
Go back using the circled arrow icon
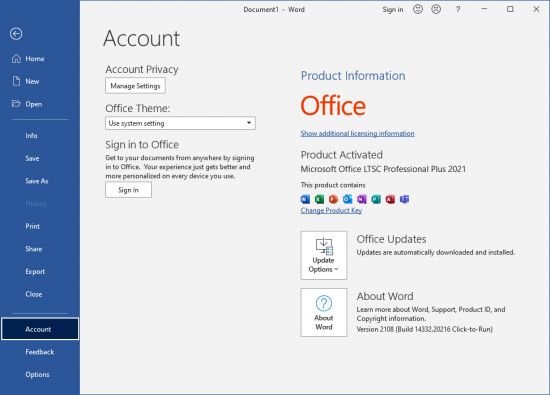pyautogui.click(x=16, y=34)
